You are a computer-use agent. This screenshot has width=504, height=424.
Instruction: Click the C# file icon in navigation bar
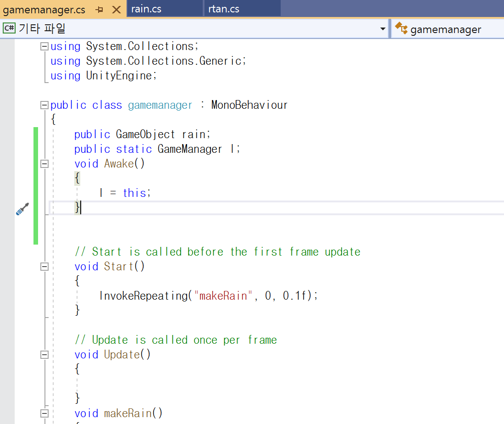pos(9,28)
